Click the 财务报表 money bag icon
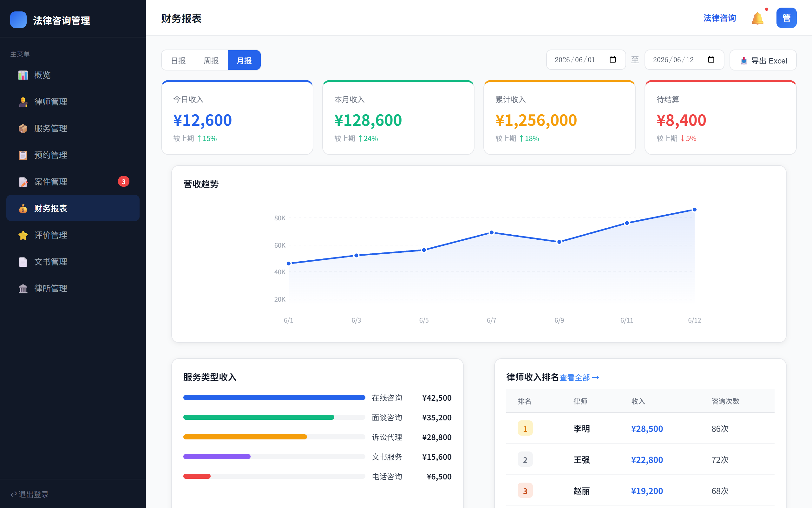812x508 pixels. pos(23,208)
